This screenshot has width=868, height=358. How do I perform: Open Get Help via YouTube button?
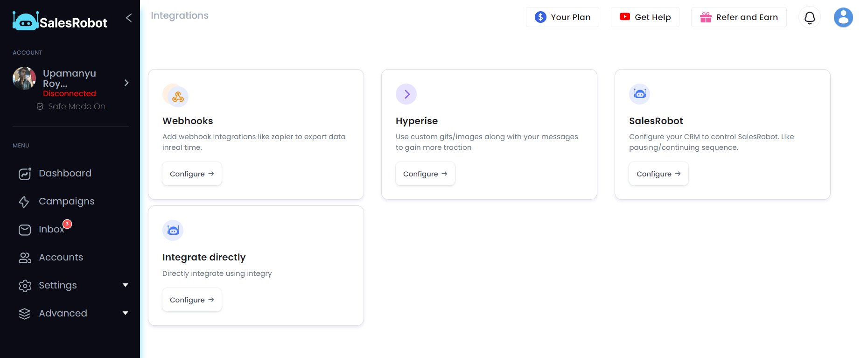tap(645, 16)
